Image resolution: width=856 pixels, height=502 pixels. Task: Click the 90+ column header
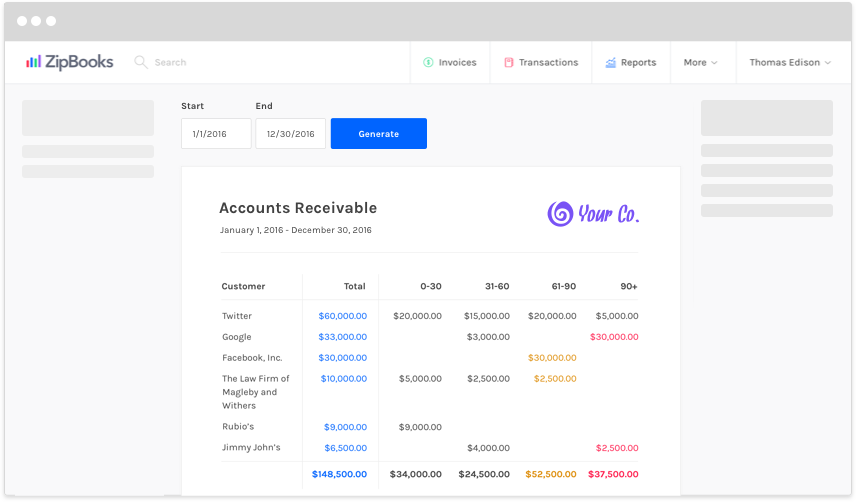point(629,286)
